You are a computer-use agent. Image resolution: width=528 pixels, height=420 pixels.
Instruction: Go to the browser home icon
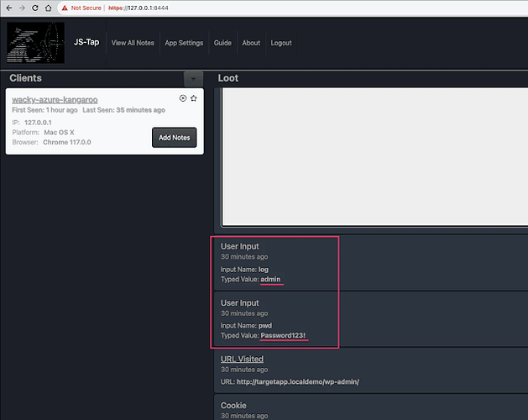(48, 8)
